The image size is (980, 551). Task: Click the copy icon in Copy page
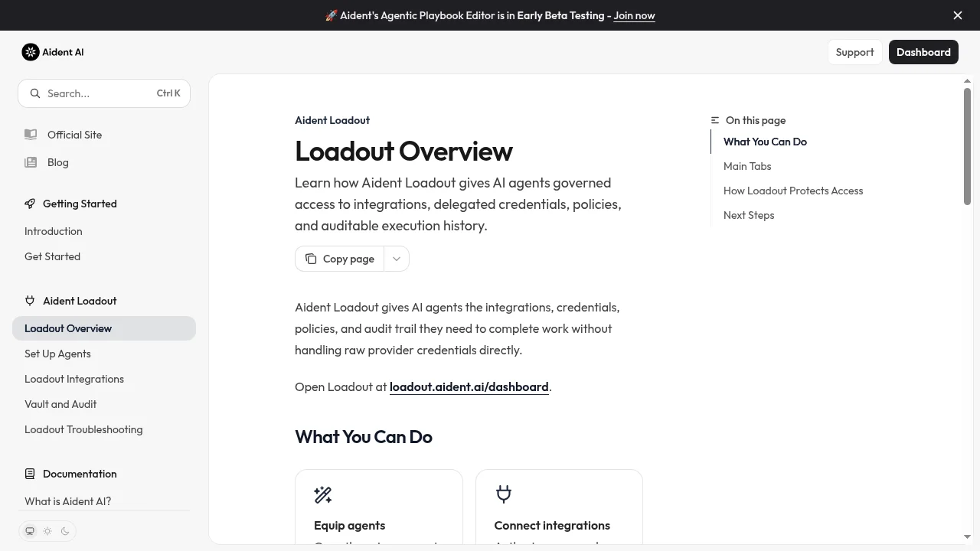point(311,259)
